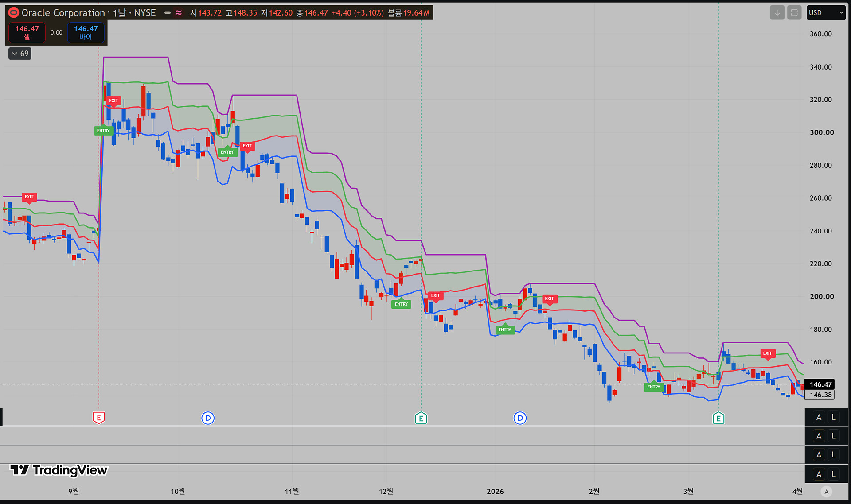Click the EXIT signal label in October
Viewport: 851px width, 504px height.
pyautogui.click(x=247, y=146)
